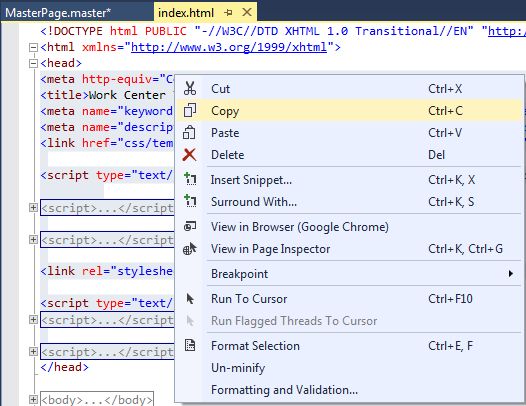Expand the collapsed body block
The height and width of the screenshot is (406, 526).
pyautogui.click(x=33, y=399)
